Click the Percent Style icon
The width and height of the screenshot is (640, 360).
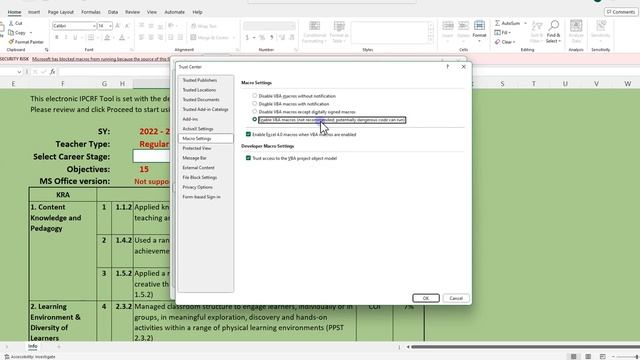point(262,38)
